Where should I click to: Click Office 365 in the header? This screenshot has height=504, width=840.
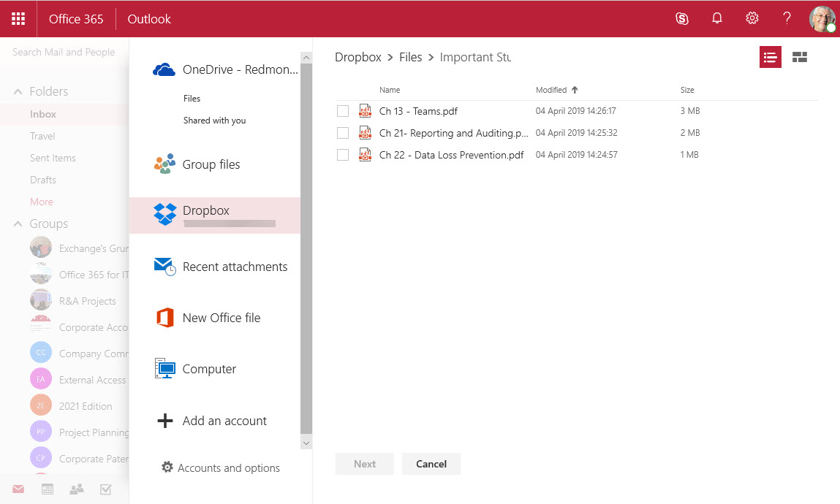76,19
